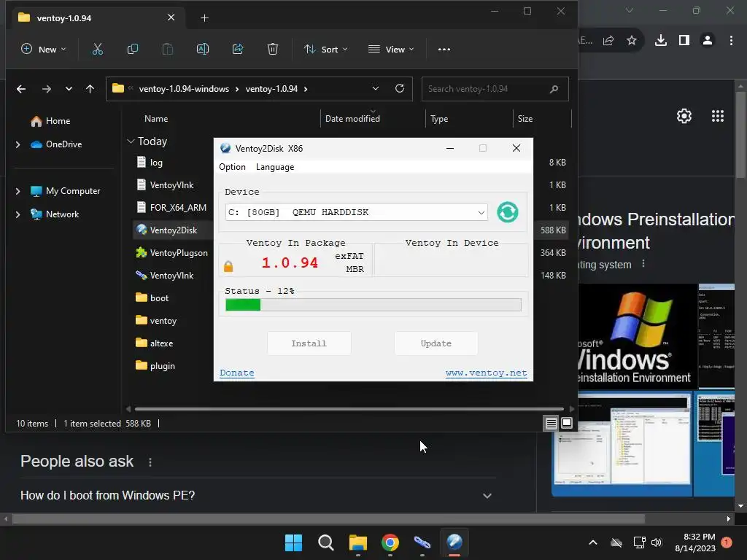Click the ventoy-1.0.94-windows breadcrumb
This screenshot has width=747, height=560.
coord(184,89)
